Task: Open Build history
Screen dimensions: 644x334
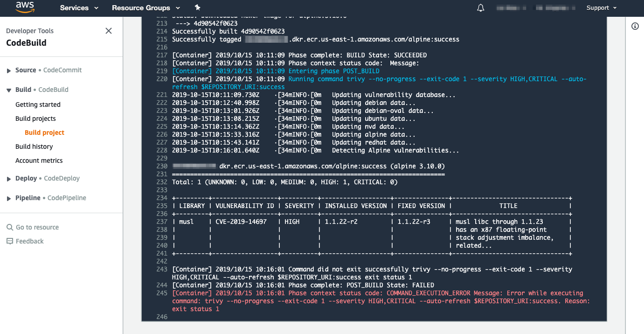Action: 34,146
